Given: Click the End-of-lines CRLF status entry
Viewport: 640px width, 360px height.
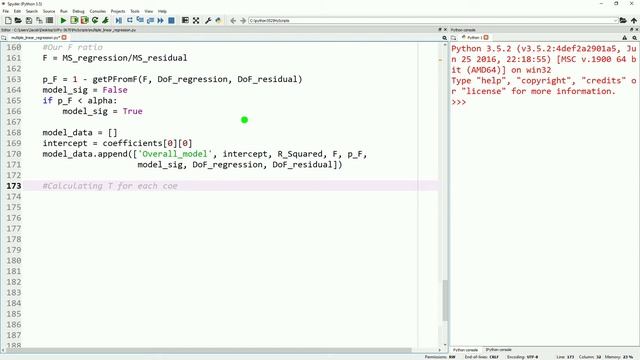Looking at the screenshot, I should (482, 357).
